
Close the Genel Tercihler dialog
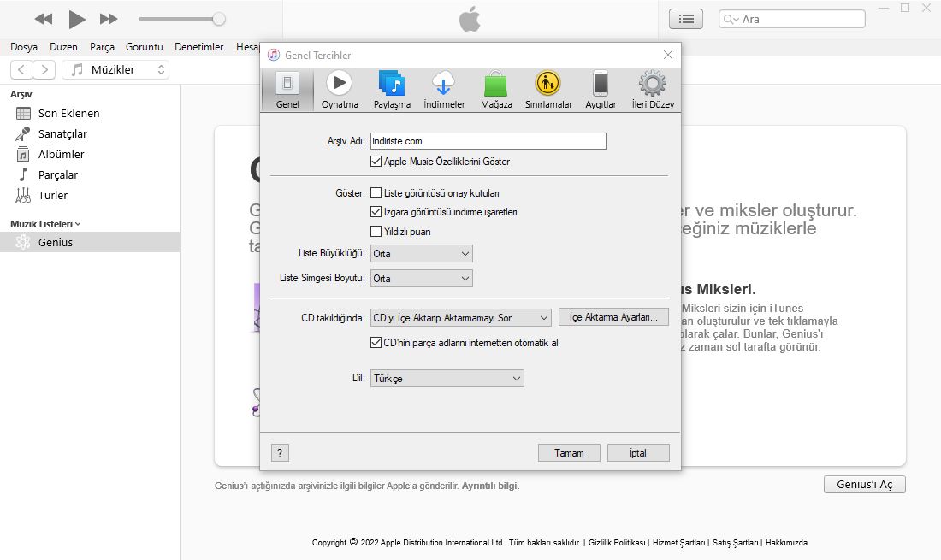pyautogui.click(x=668, y=56)
